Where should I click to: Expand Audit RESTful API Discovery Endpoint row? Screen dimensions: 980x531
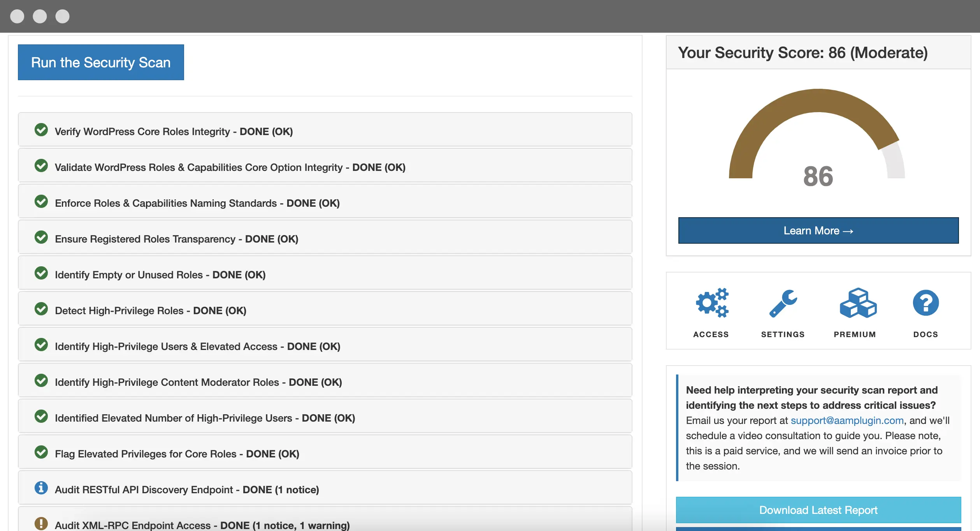click(325, 488)
